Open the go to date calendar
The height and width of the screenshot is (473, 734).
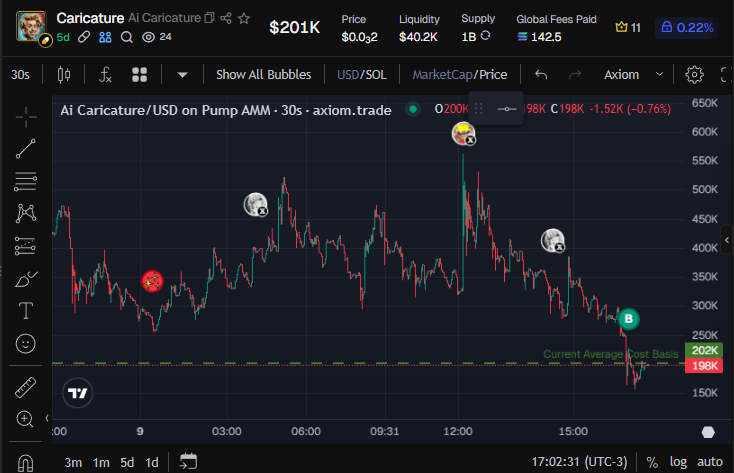tap(188, 462)
